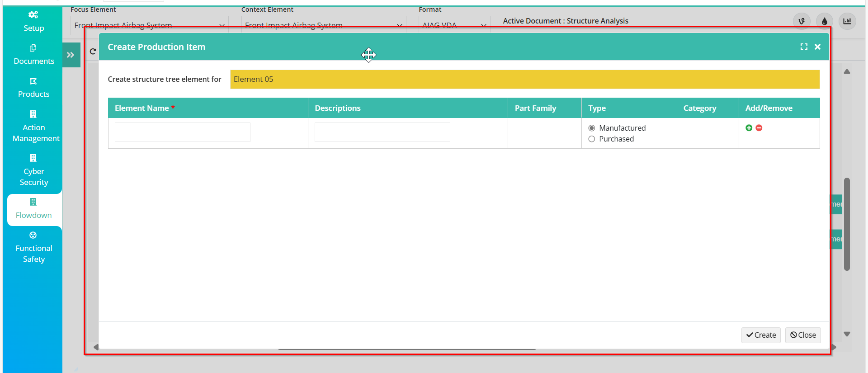Click the Functional Safety lifebuoy icon
Image resolution: width=868 pixels, height=373 pixels.
[33, 235]
